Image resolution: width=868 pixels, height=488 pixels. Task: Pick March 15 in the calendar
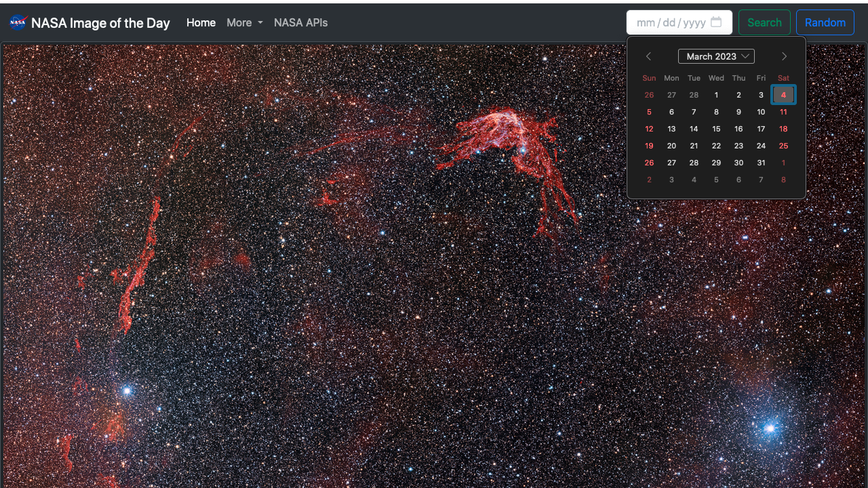pos(716,129)
